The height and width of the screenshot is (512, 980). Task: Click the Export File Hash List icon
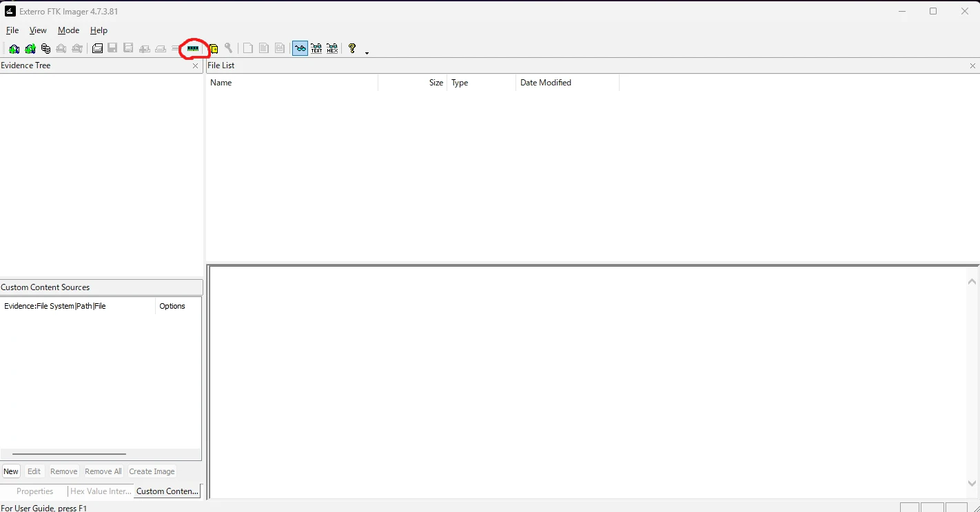tap(263, 48)
